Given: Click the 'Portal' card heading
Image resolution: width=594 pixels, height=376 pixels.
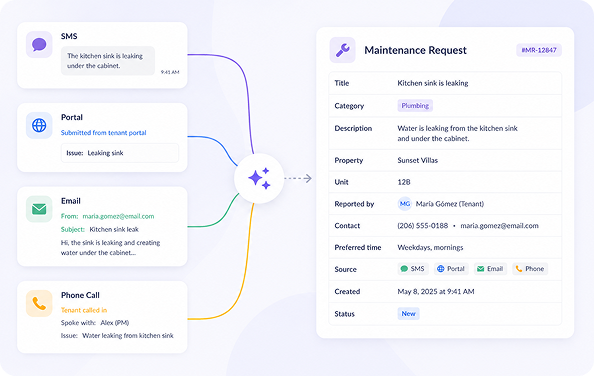Looking at the screenshot, I should tap(72, 117).
